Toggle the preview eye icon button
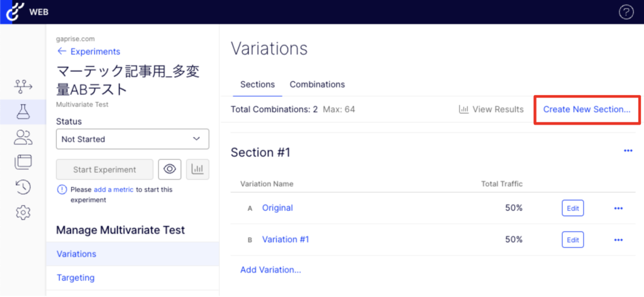This screenshot has width=644, height=297. [x=169, y=169]
